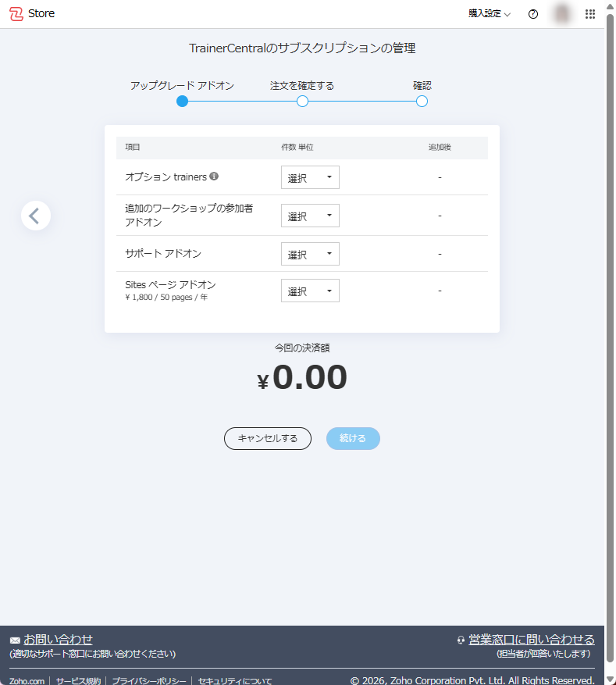Viewport: 616px width, 685px height.
Task: Expand the 購入設定 menu
Action: 489,14
